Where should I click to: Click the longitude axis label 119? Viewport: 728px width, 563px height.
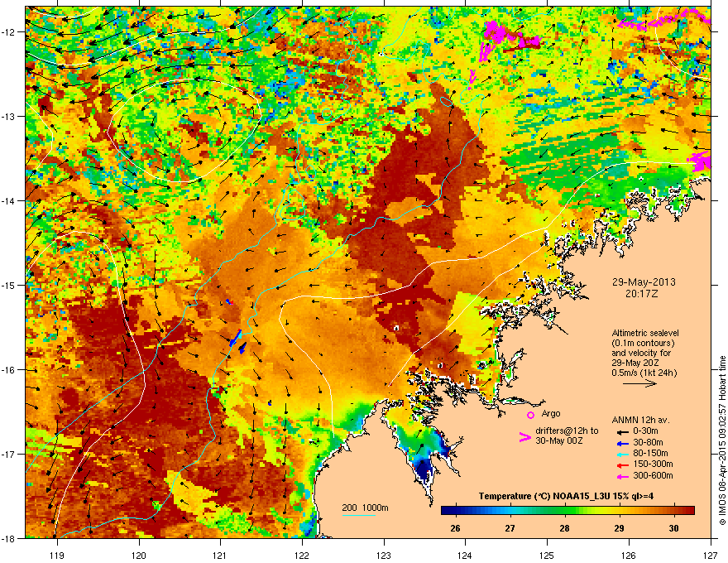point(57,555)
